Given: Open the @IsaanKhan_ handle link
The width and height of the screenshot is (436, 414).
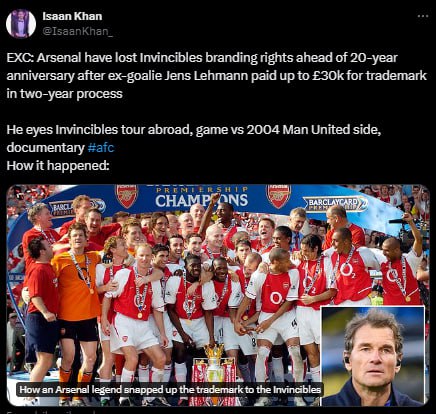Looking at the screenshot, I should (x=77, y=31).
